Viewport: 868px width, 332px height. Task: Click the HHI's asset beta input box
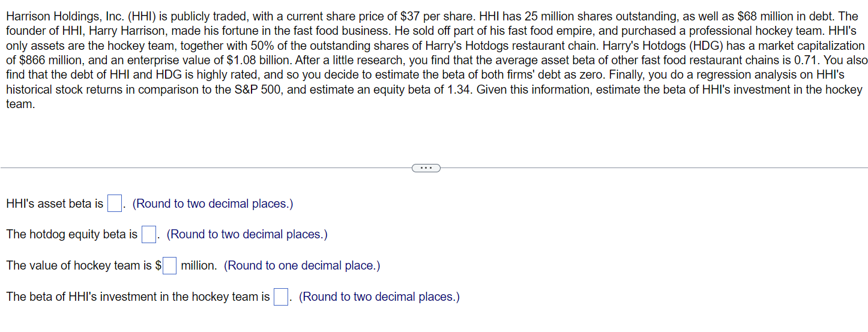pos(115,204)
